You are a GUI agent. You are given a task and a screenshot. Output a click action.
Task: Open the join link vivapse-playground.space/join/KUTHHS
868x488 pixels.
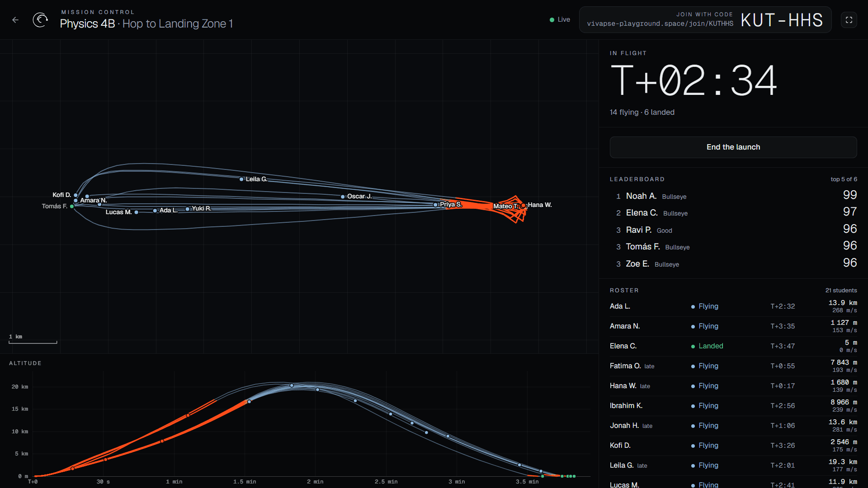pos(660,24)
